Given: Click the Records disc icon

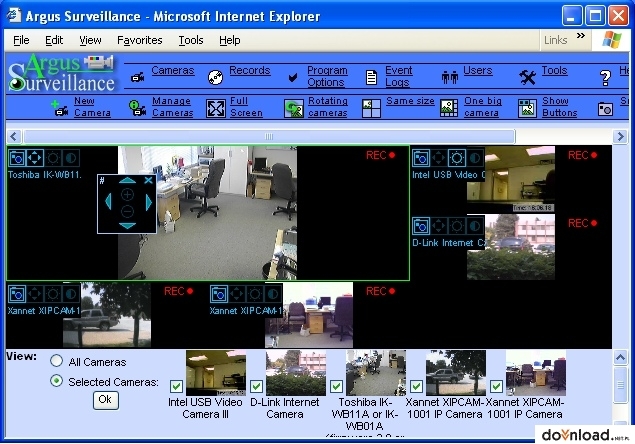Looking at the screenshot, I should pyautogui.click(x=215, y=77).
